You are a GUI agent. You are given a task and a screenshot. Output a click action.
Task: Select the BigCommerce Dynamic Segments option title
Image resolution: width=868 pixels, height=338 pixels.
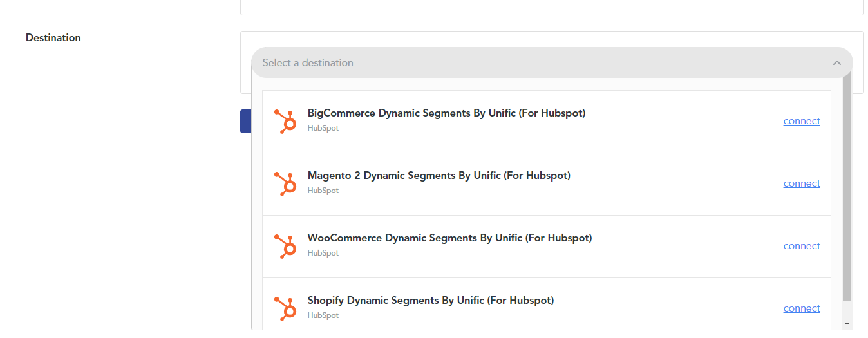click(446, 113)
